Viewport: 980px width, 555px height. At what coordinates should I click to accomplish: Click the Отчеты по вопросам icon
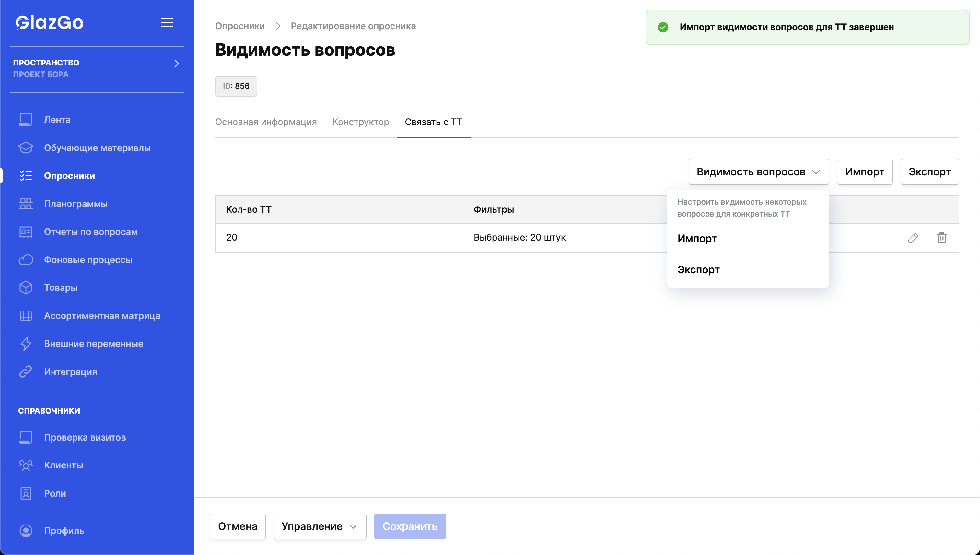pyautogui.click(x=26, y=232)
